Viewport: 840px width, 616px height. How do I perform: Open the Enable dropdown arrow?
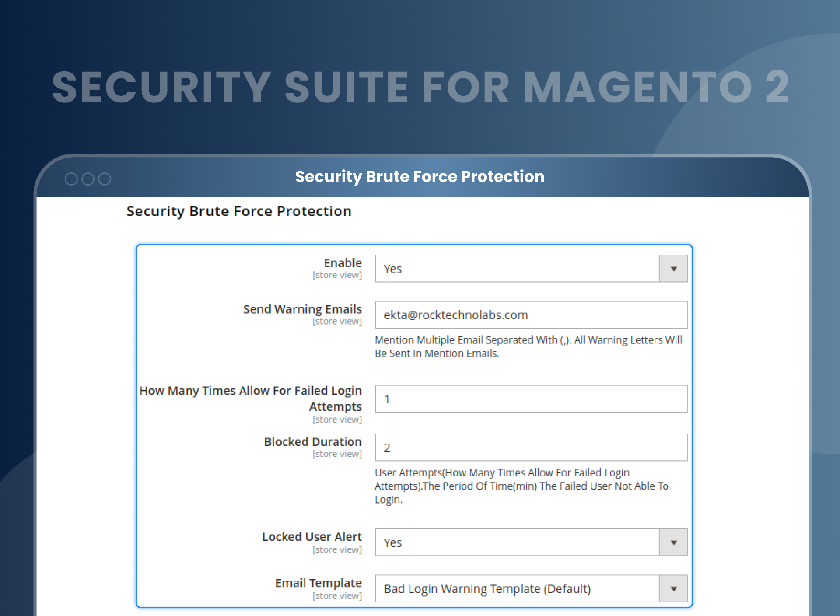pyautogui.click(x=673, y=269)
